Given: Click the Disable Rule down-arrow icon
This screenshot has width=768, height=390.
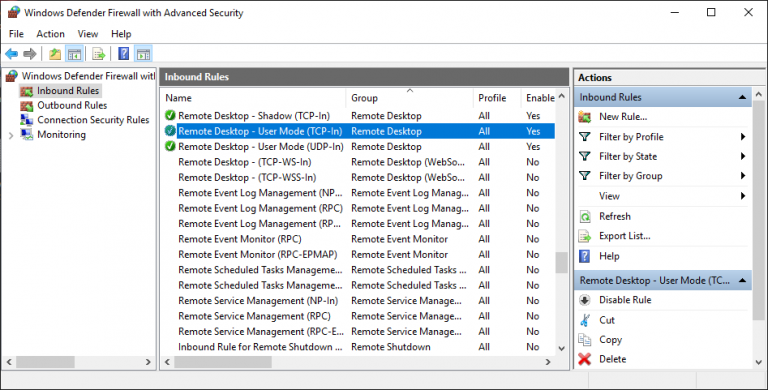Looking at the screenshot, I should coord(585,300).
